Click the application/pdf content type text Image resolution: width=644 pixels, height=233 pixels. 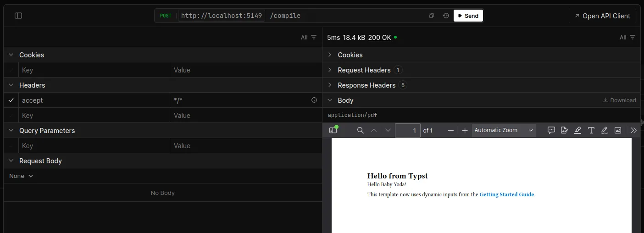pos(353,115)
